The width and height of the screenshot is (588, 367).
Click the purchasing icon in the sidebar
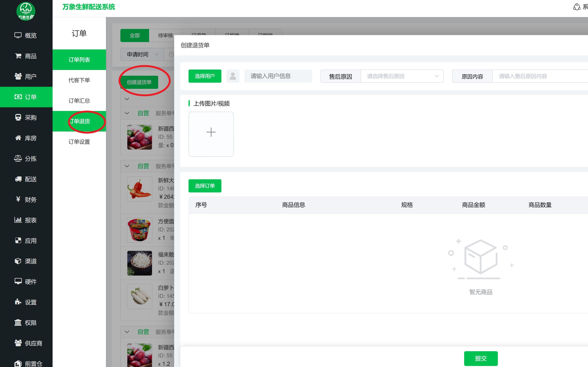pyautogui.click(x=18, y=118)
